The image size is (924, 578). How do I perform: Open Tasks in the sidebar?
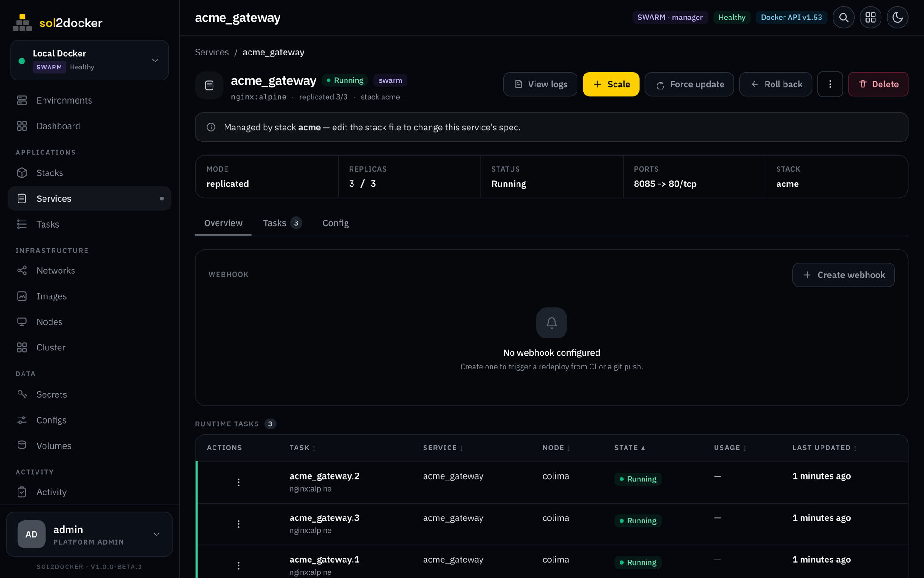click(90, 224)
